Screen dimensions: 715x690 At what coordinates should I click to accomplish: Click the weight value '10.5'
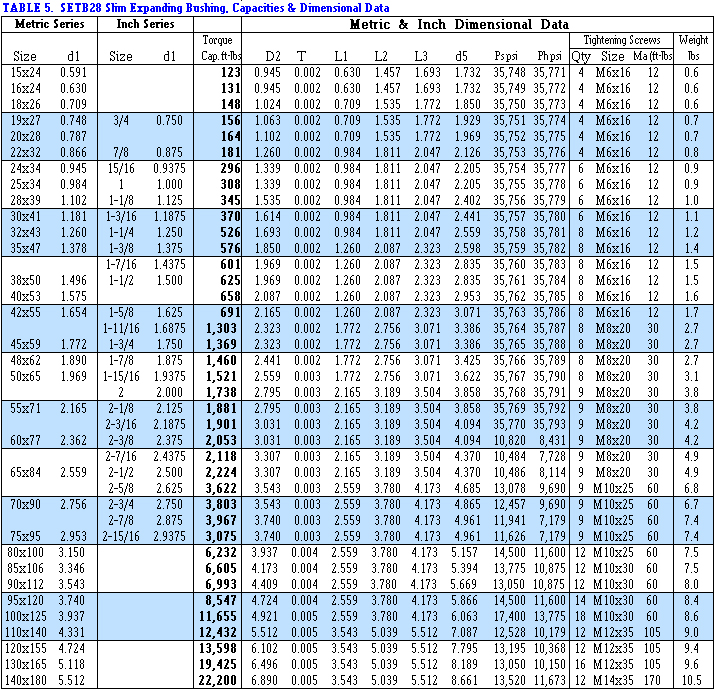pos(691,680)
